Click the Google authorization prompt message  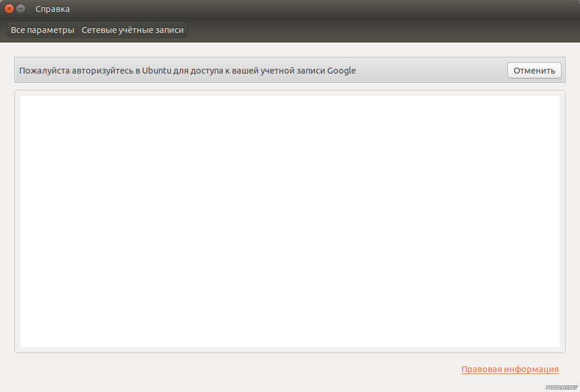coord(187,71)
